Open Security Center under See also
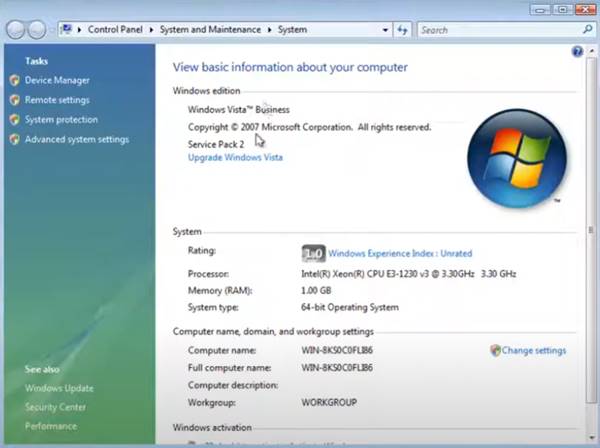600x448 pixels. [x=55, y=407]
